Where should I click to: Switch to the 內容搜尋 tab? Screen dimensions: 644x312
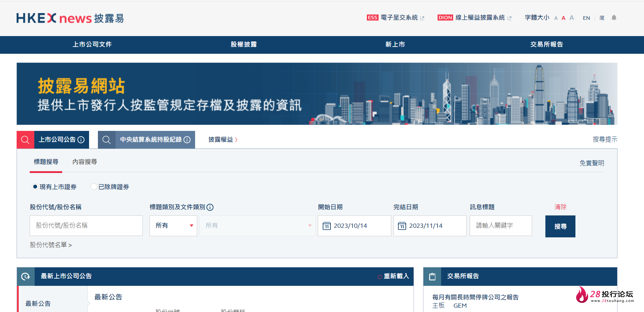click(84, 162)
